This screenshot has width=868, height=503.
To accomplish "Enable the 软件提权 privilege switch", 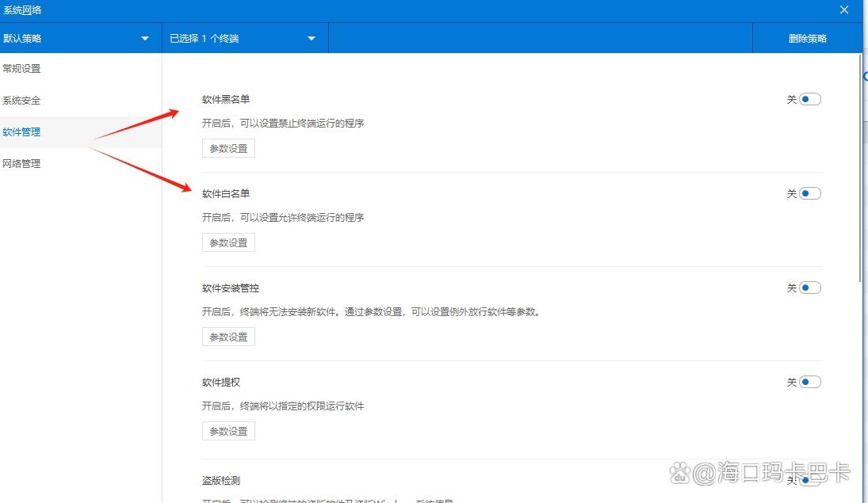I will [809, 381].
